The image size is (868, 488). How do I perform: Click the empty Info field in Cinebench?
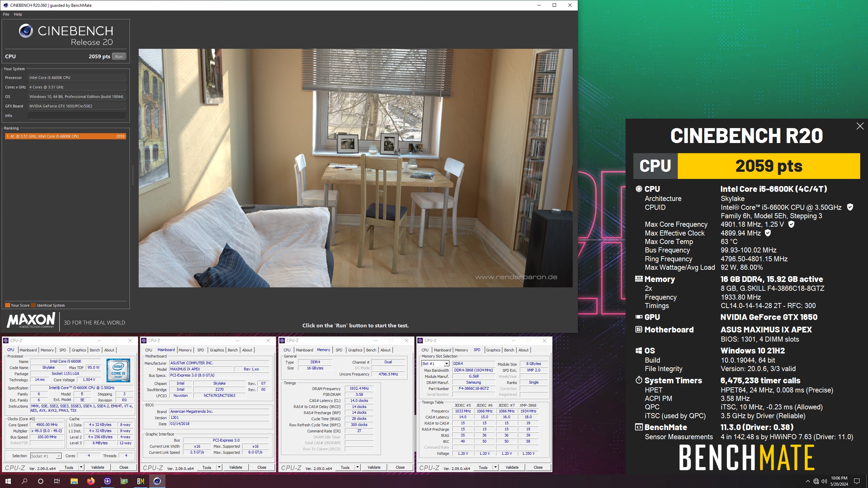[x=77, y=116]
